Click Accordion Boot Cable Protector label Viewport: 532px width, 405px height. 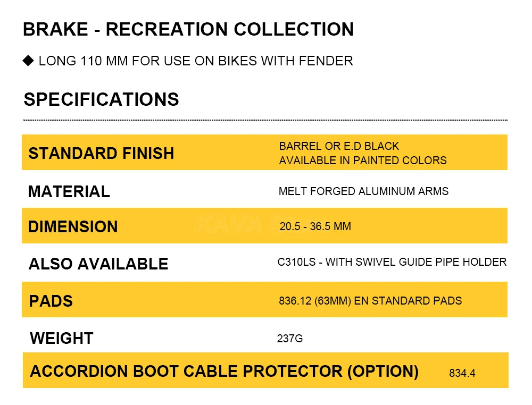click(x=224, y=371)
